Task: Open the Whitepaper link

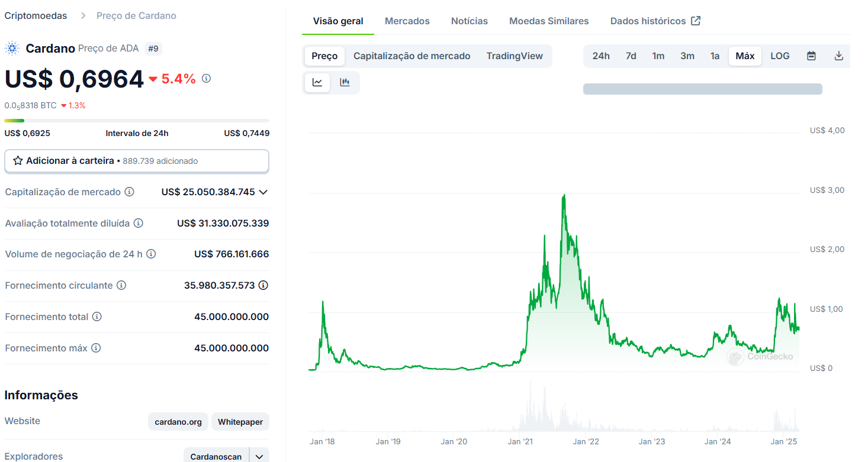Action: point(240,422)
